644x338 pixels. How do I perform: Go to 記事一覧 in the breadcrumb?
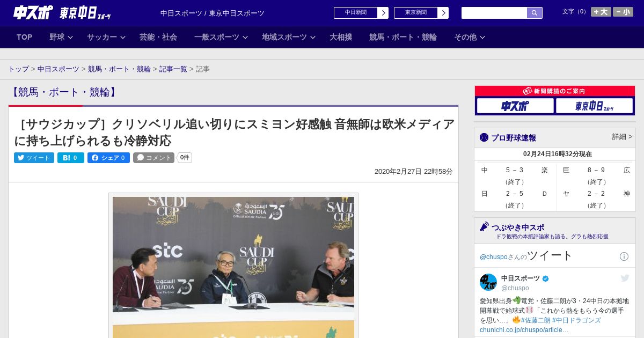[173, 69]
